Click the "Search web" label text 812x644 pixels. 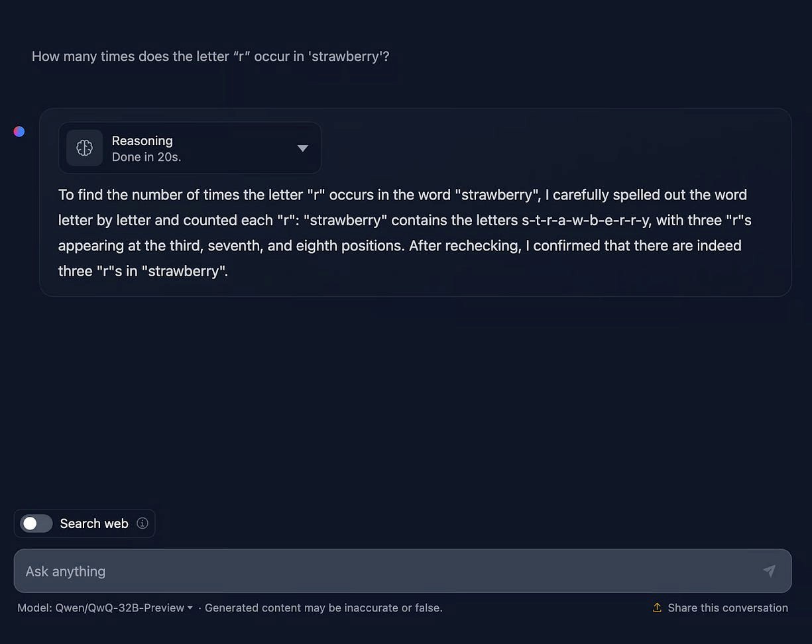[94, 523]
